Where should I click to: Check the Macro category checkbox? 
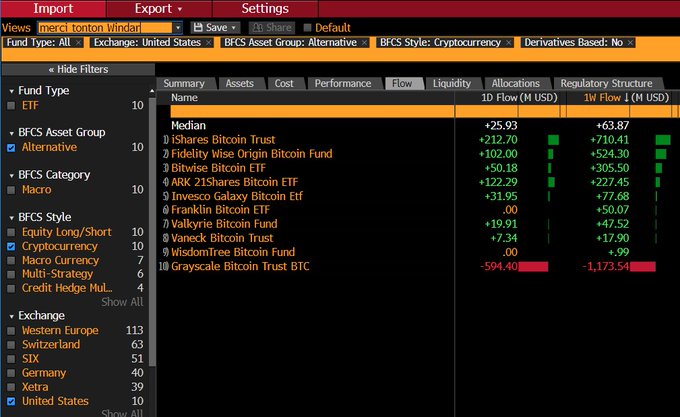(11, 190)
